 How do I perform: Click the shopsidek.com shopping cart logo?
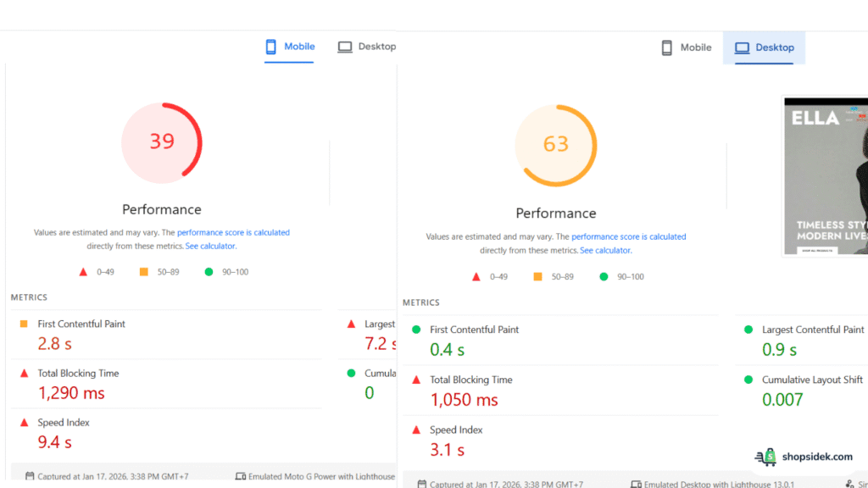pyautogui.click(x=765, y=457)
